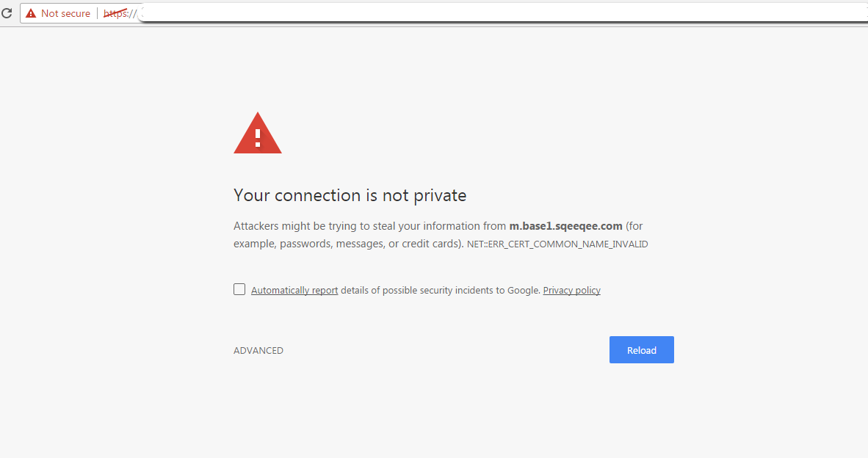
Task: Click the white exclamation mark inside big triangle
Action: click(258, 138)
